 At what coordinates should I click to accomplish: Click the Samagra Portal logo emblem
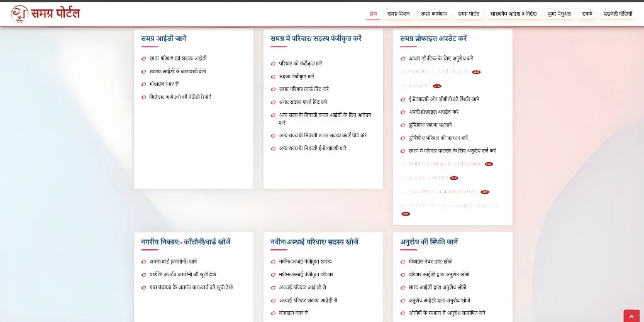click(x=19, y=14)
